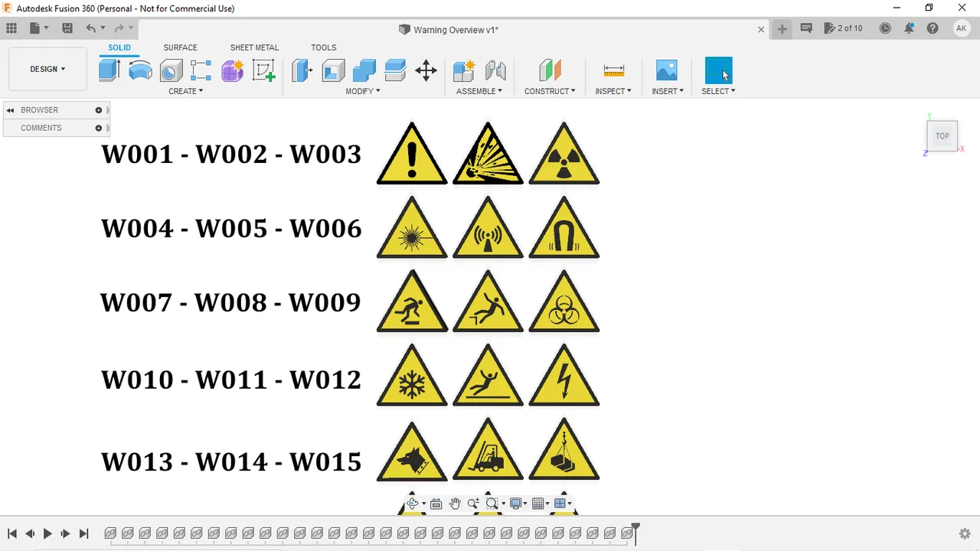Select the Revolve tool
This screenshot has width=980, height=551.
140,70
